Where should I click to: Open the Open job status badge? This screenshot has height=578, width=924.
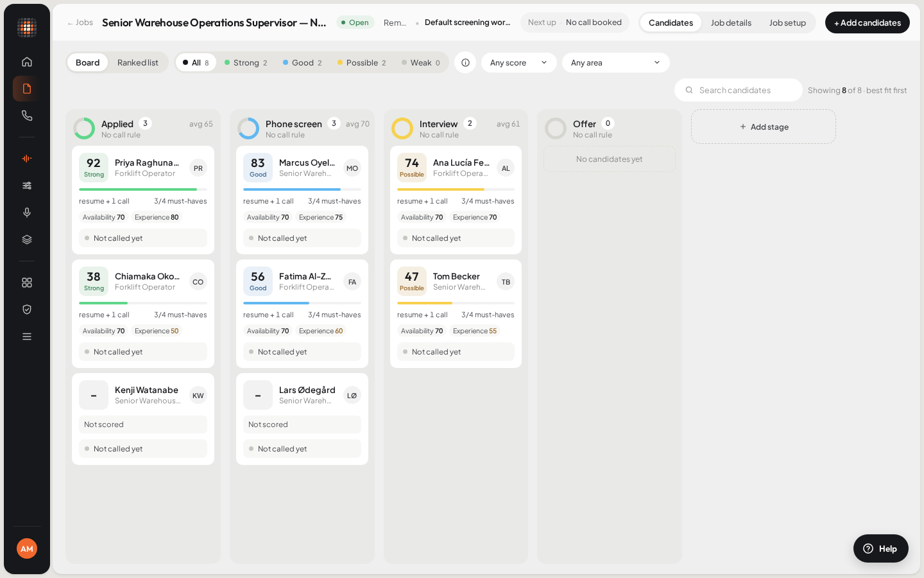(354, 22)
